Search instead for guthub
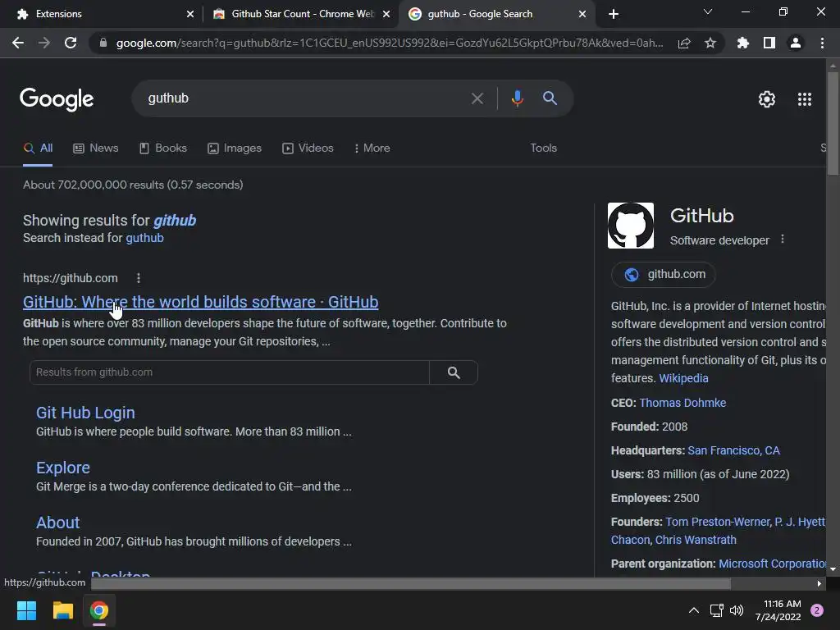 pos(144,238)
